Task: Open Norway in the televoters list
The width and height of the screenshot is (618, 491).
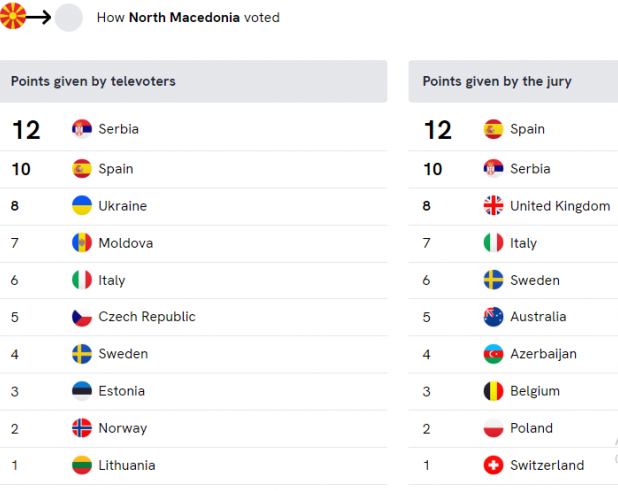Action: click(x=194, y=428)
